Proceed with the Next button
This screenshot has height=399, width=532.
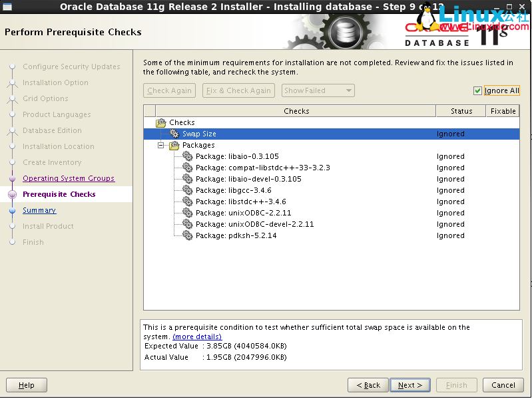(x=410, y=385)
